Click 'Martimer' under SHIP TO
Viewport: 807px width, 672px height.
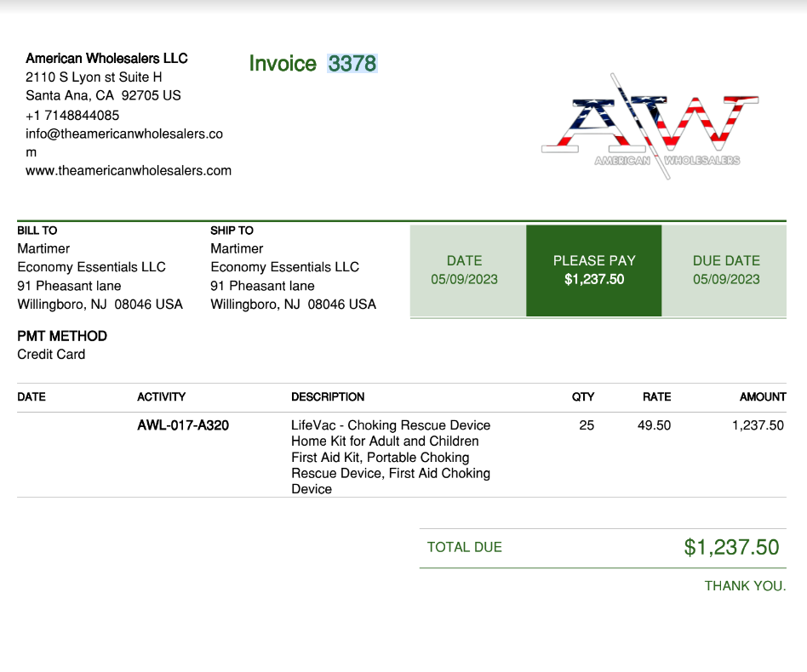[237, 249]
